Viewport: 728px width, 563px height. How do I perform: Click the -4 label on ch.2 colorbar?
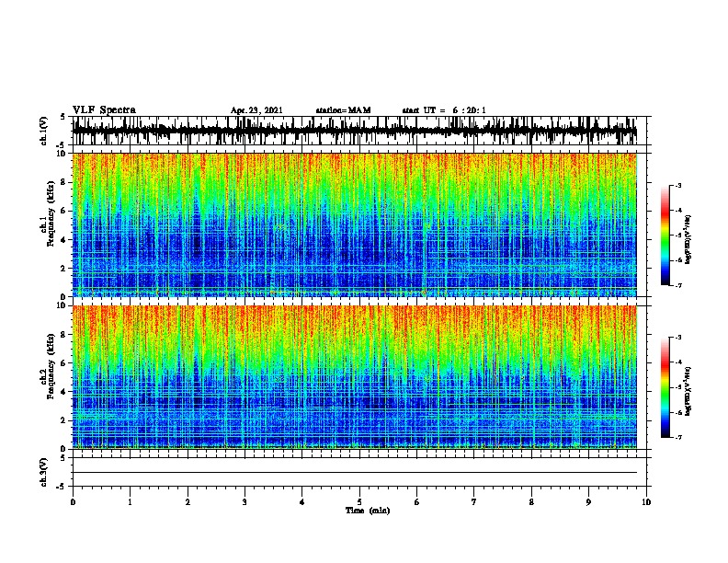(x=678, y=362)
